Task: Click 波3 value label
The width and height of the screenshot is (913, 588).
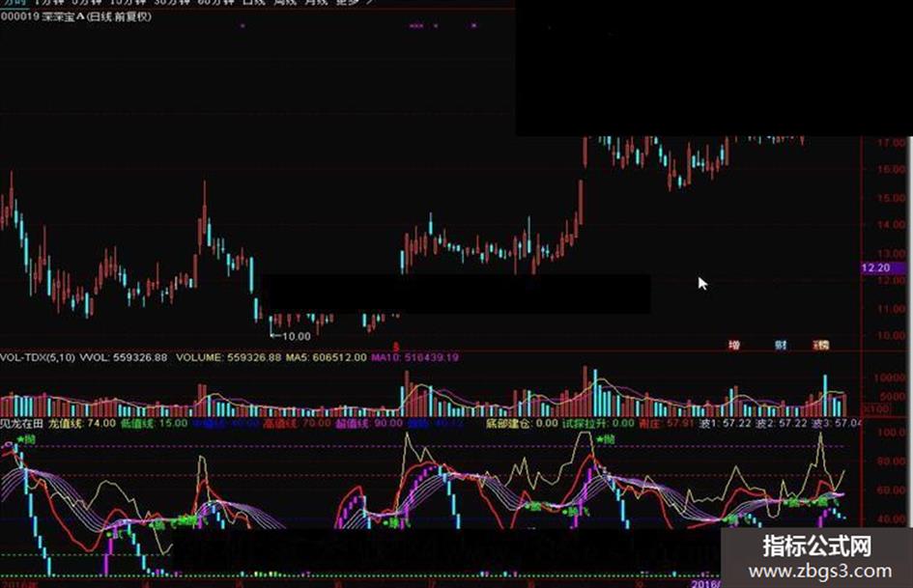Action: [x=836, y=423]
